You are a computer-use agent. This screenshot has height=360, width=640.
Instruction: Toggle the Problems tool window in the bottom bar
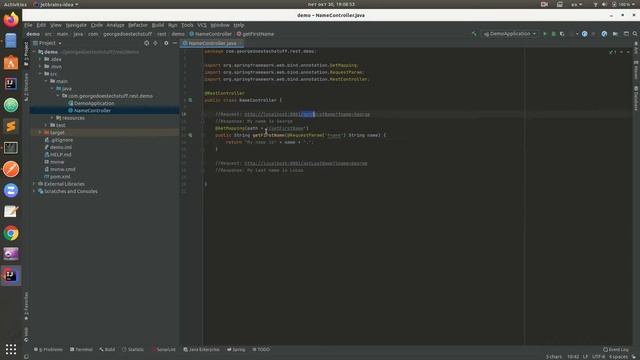click(x=49, y=349)
